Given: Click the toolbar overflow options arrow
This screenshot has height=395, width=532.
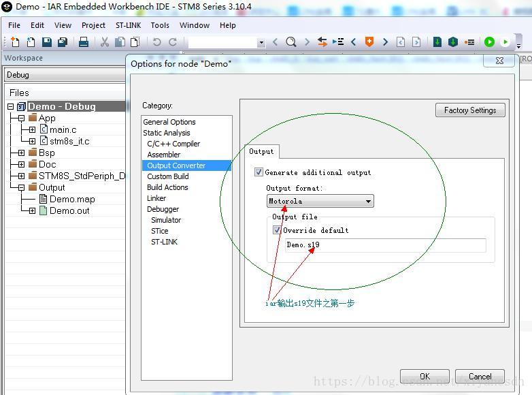Looking at the screenshot, I should 518,46.
